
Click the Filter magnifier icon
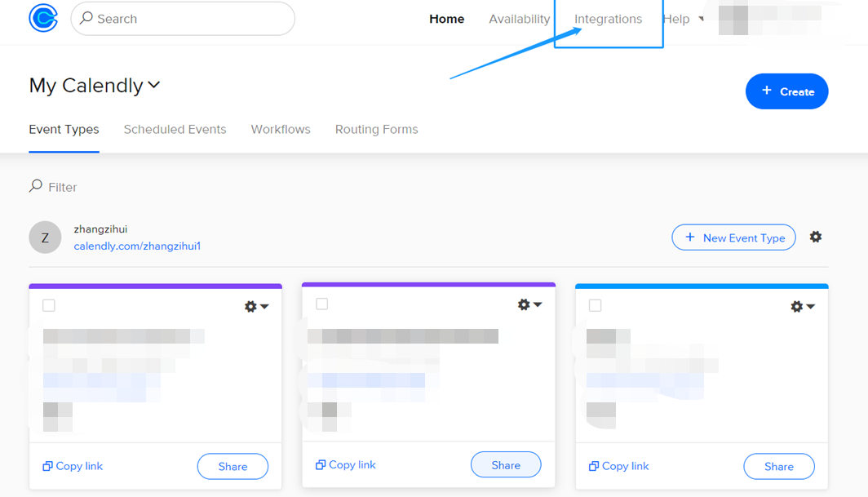[36, 185]
